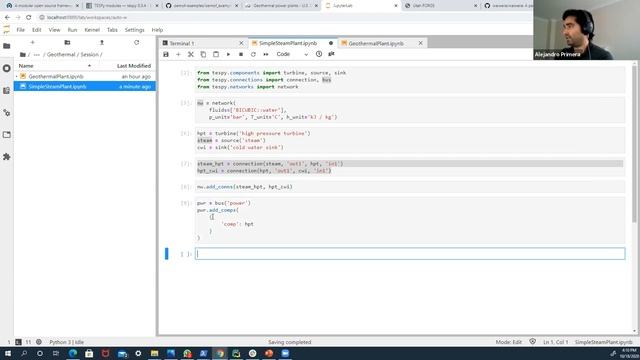The width and height of the screenshot is (640, 360).
Task: Open the Windows Start menu
Action: coord(8,353)
